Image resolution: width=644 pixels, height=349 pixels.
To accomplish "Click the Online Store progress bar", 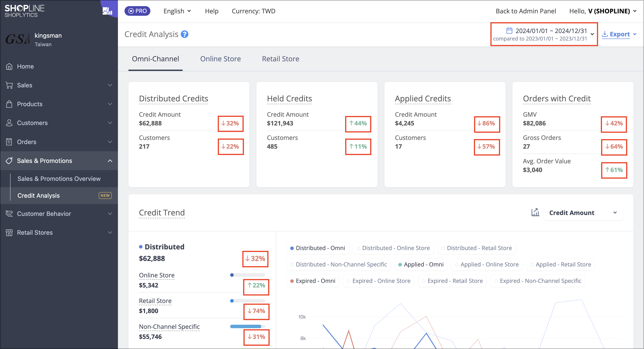I will click(247, 275).
